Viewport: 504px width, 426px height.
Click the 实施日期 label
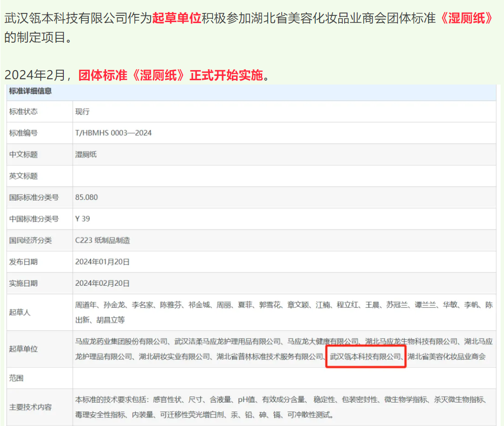click(x=24, y=283)
